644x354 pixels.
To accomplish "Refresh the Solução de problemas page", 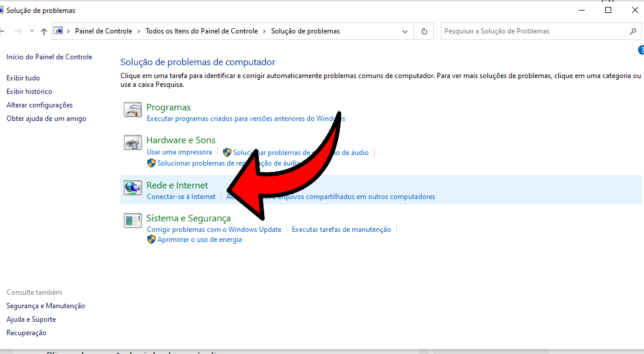I will [424, 31].
